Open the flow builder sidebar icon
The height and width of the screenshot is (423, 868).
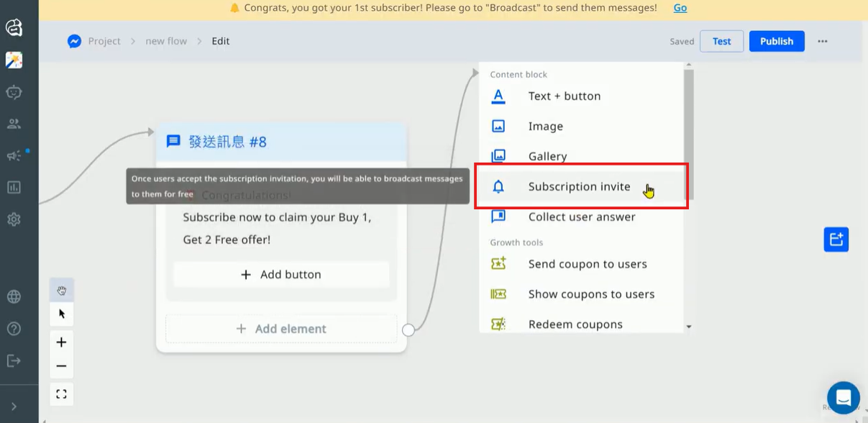[x=14, y=60]
